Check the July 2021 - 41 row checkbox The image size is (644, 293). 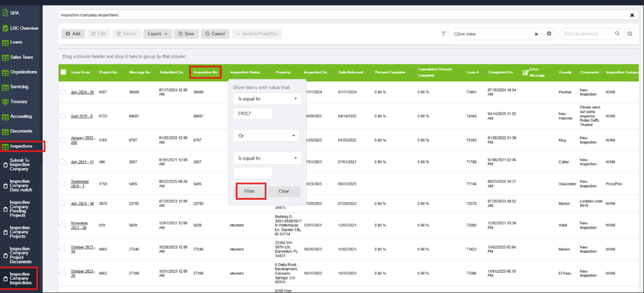(63, 162)
